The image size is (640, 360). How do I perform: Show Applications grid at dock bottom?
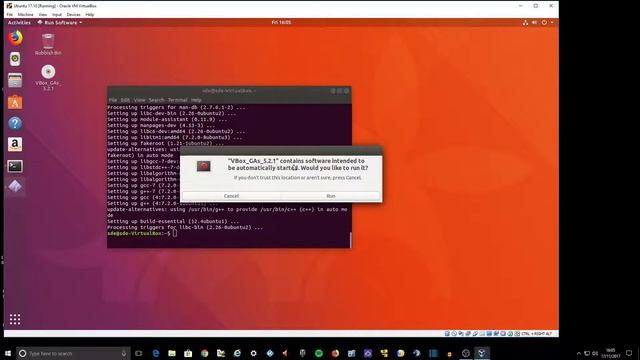click(x=15, y=319)
